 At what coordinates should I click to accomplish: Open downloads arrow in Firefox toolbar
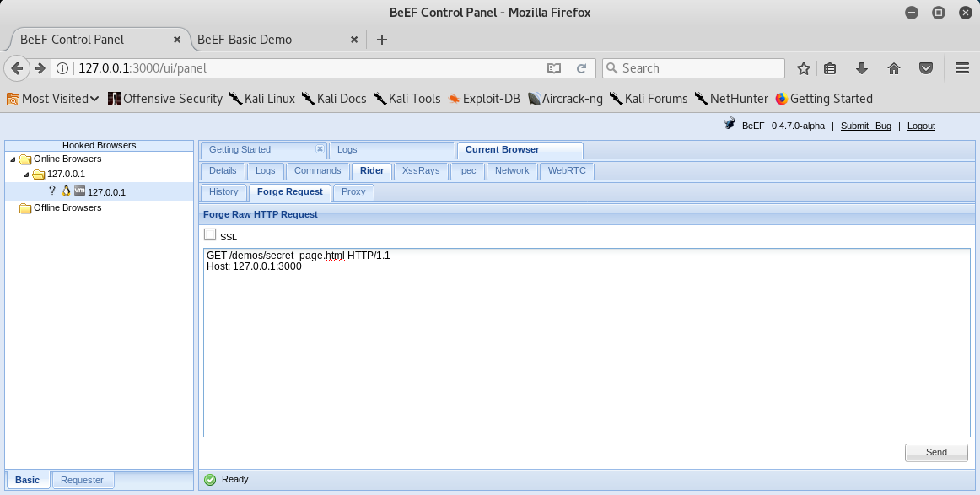coord(862,68)
